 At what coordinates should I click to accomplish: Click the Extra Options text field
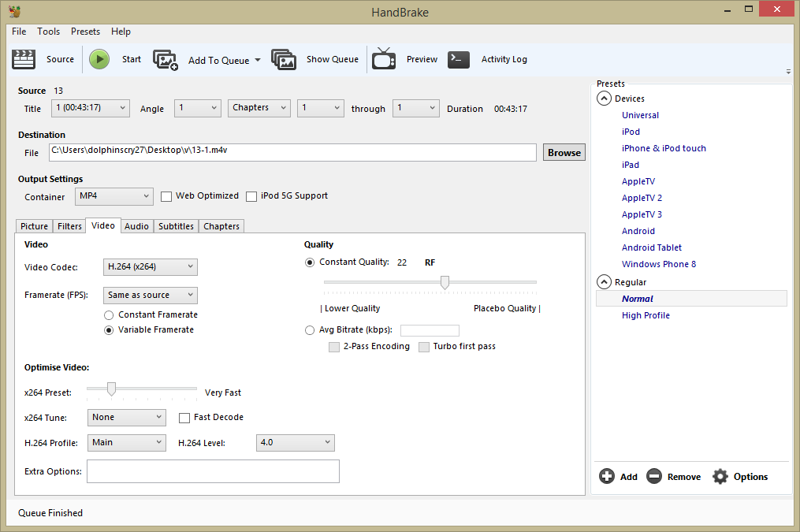(213, 471)
